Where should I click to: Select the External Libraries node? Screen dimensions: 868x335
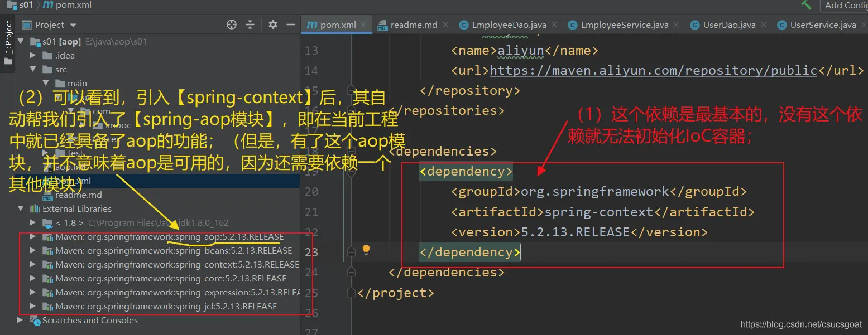pos(77,209)
